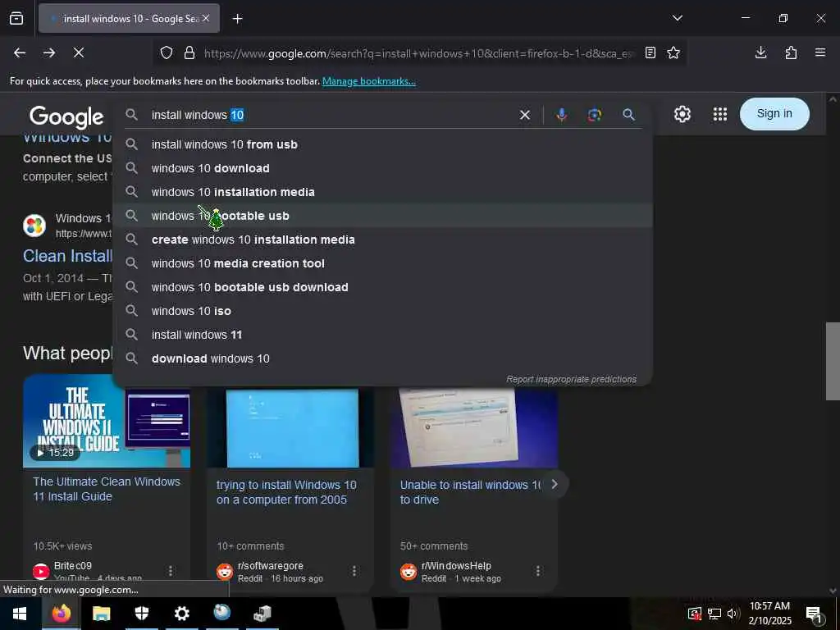This screenshot has width=840, height=630.
Task: Stop loading the page
Action: point(78,52)
